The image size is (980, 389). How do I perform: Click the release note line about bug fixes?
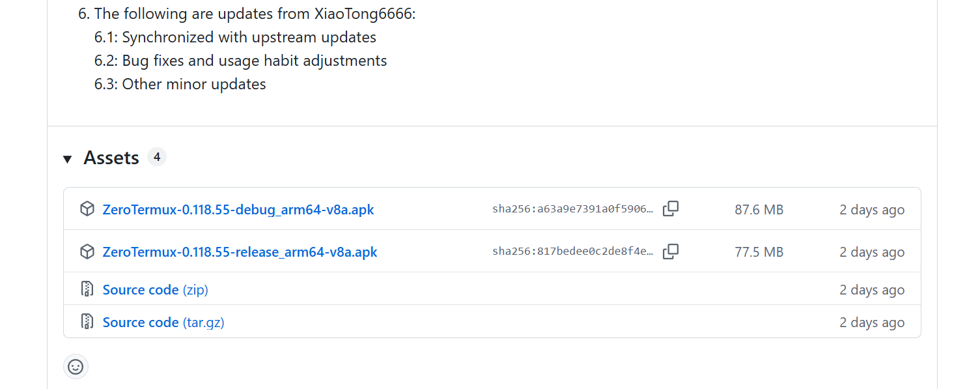pos(240,60)
